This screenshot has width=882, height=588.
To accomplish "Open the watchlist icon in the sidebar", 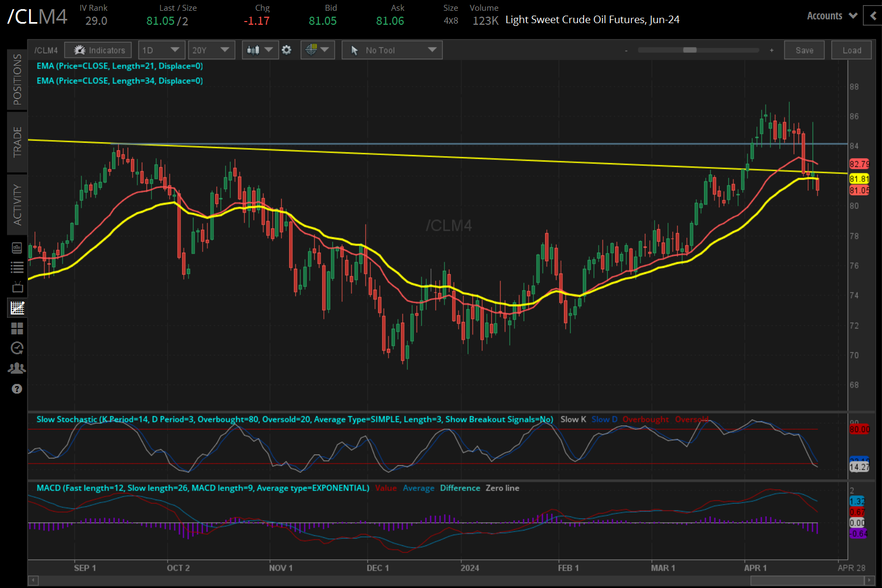I will [17, 267].
